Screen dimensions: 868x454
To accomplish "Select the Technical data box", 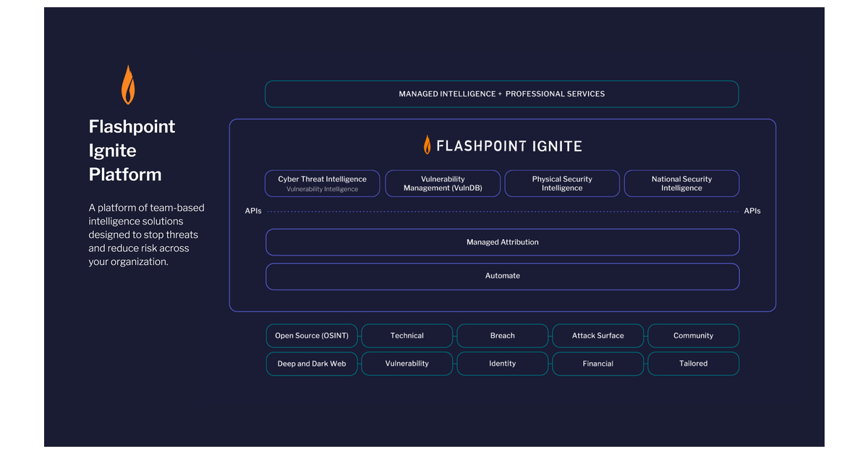I will (407, 336).
